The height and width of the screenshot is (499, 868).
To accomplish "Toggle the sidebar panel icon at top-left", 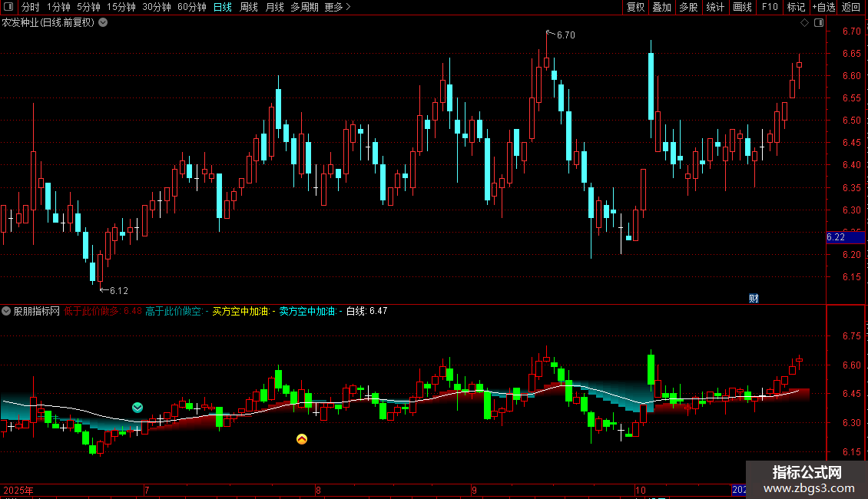I will [8, 7].
